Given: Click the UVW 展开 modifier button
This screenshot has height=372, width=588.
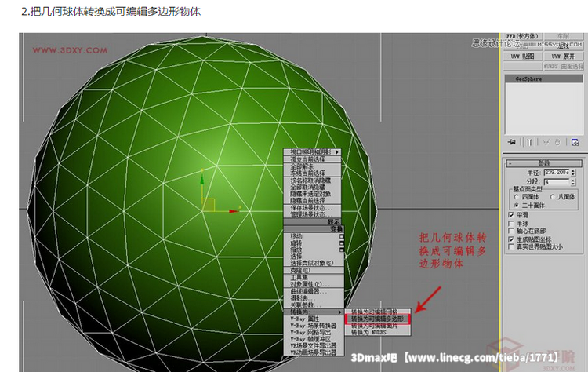Looking at the screenshot, I should (564, 57).
